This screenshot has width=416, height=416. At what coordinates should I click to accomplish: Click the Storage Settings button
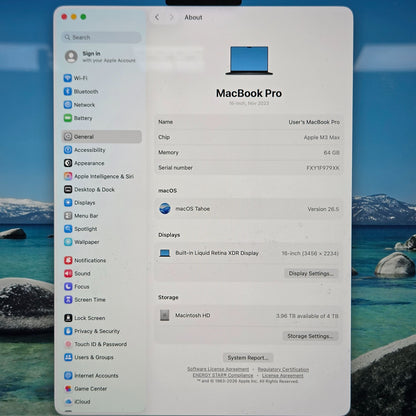[310, 336]
